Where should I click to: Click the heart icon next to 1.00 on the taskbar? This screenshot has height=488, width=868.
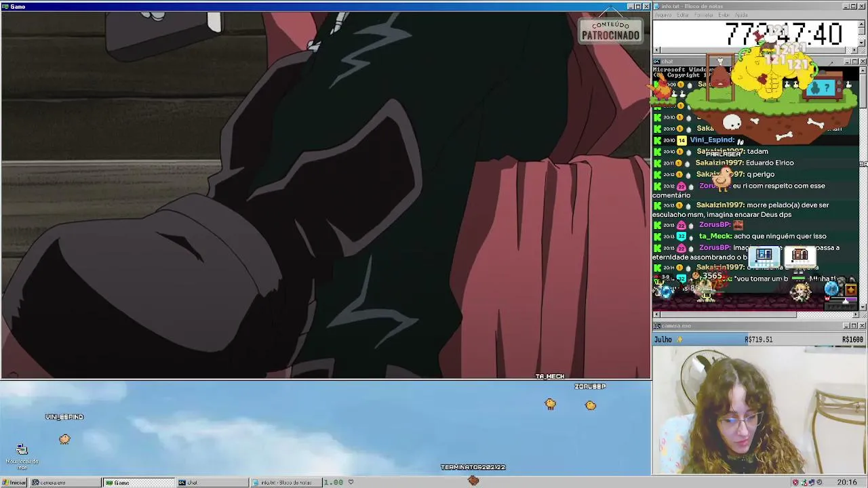(x=351, y=482)
